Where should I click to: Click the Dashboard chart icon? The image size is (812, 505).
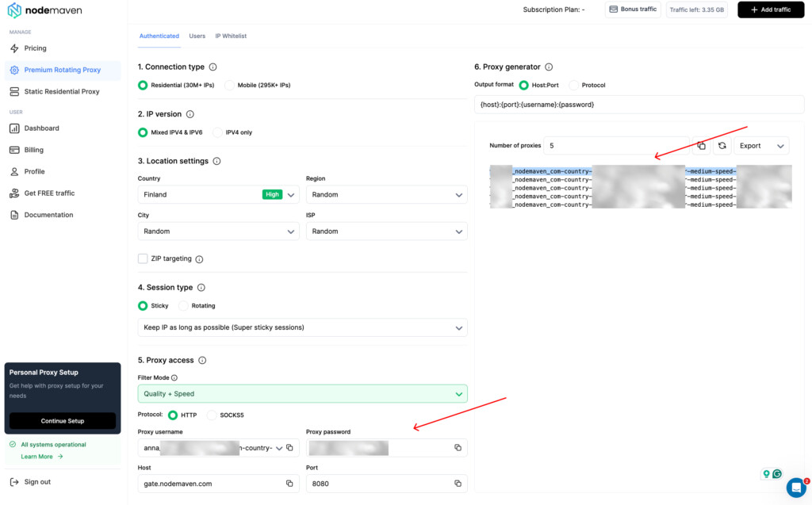[14, 128]
